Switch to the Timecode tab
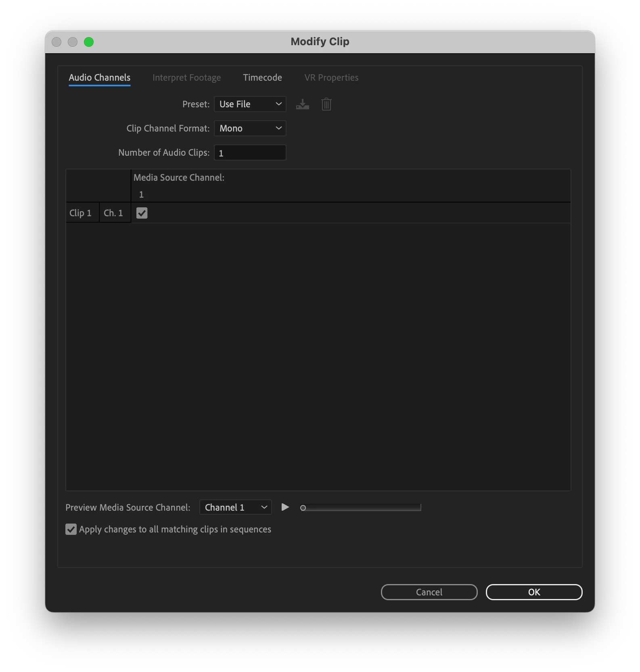Viewport: 640px width, 672px height. [x=263, y=77]
